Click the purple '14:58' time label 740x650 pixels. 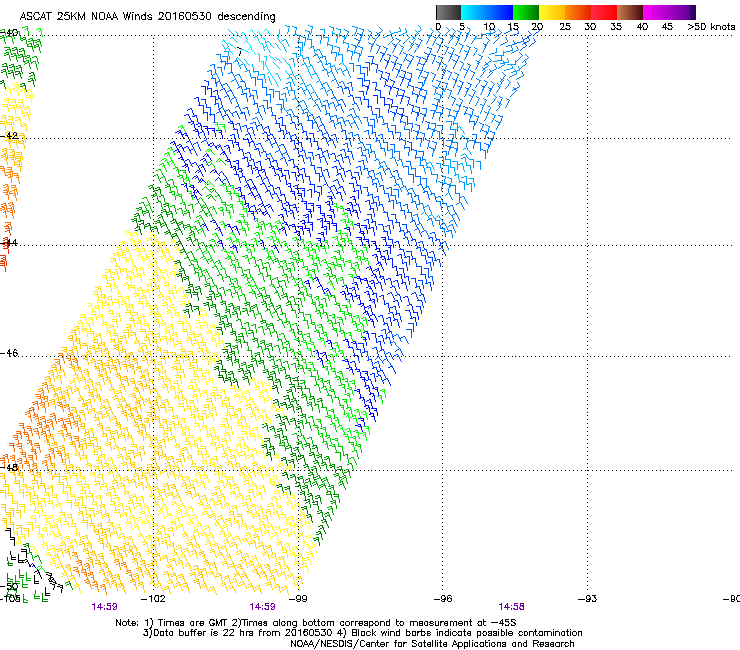511,607
